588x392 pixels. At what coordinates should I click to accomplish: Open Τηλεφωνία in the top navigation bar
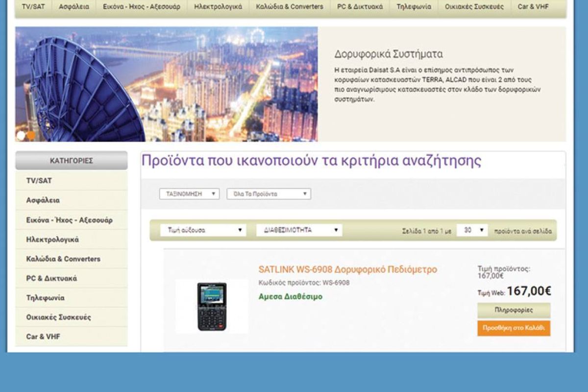[415, 7]
